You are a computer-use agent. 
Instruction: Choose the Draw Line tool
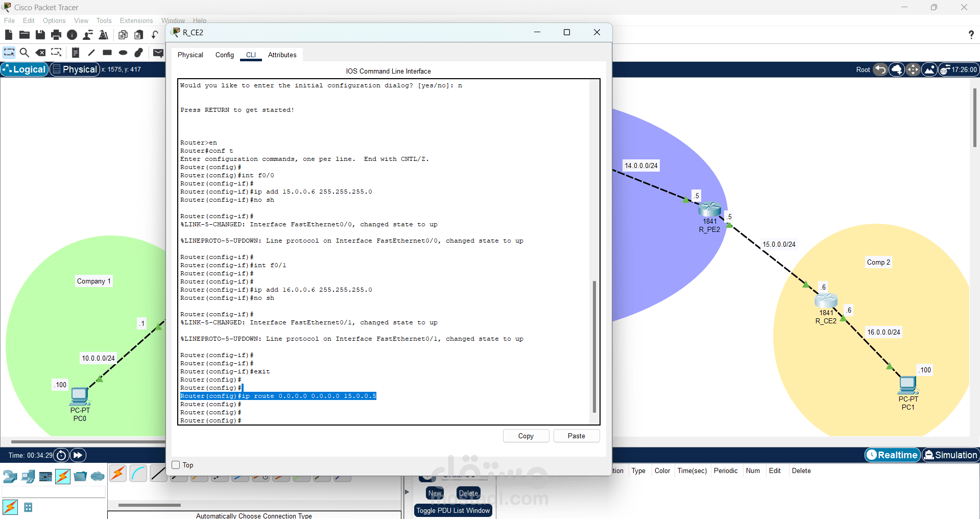[x=91, y=53]
